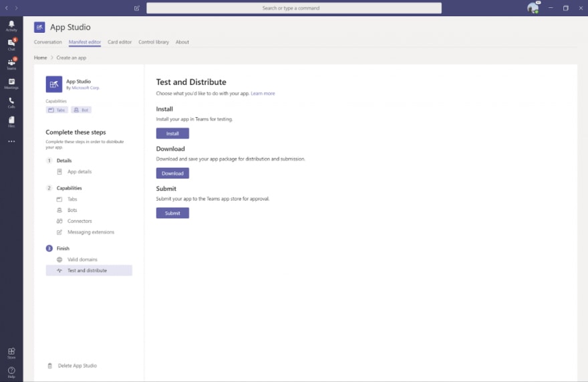
Task: Click the App Studio header logo
Action: click(x=39, y=27)
